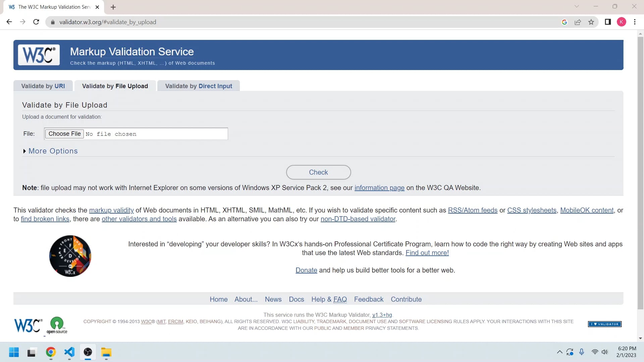Switch to the Validate by URI tab

[43, 86]
